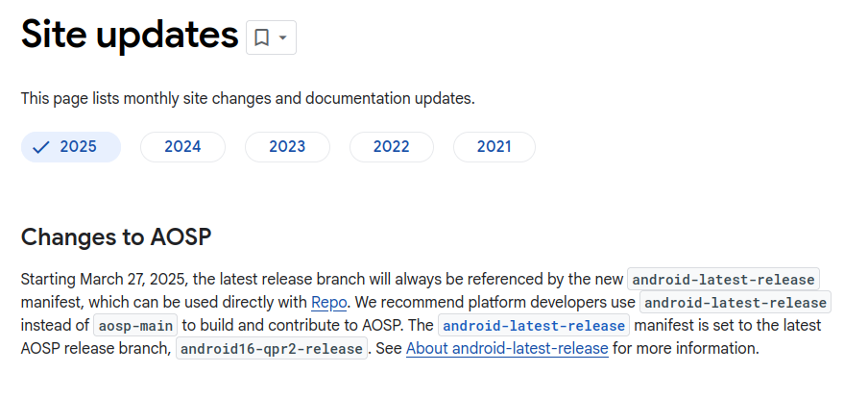The height and width of the screenshot is (397, 868).
Task: Click the Site updates page heading
Action: tap(130, 35)
